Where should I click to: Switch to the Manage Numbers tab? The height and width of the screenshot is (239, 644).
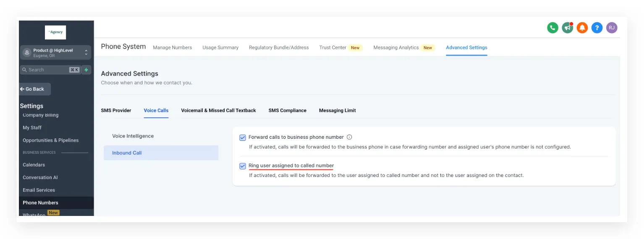pyautogui.click(x=173, y=47)
